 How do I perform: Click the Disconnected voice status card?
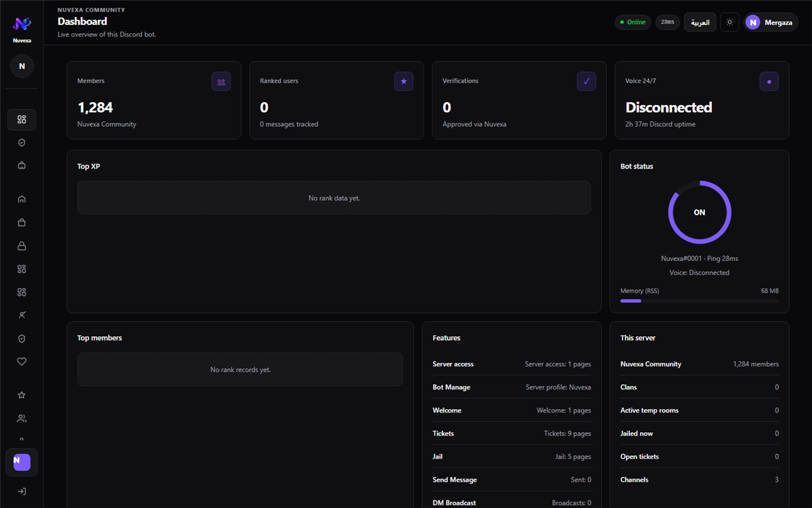[x=702, y=100]
